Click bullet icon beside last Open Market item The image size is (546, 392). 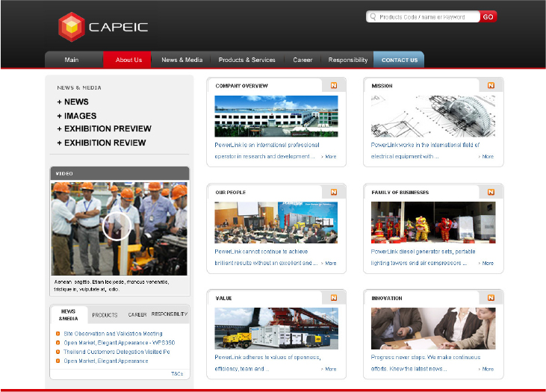pyautogui.click(x=58, y=361)
